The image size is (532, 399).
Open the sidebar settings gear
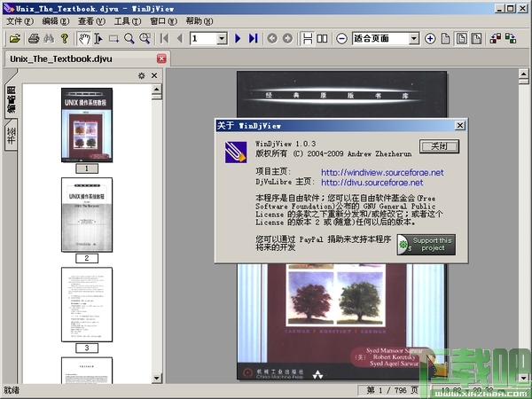pyautogui.click(x=142, y=75)
